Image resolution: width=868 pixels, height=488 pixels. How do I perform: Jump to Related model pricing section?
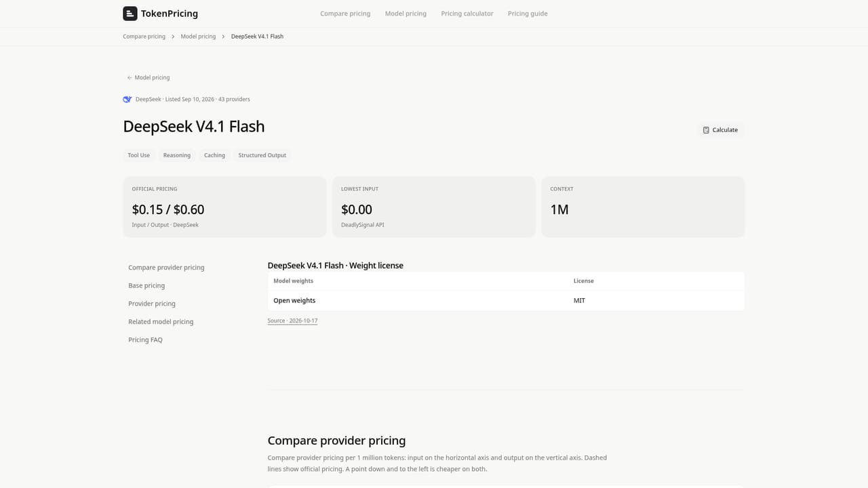coord(161,322)
